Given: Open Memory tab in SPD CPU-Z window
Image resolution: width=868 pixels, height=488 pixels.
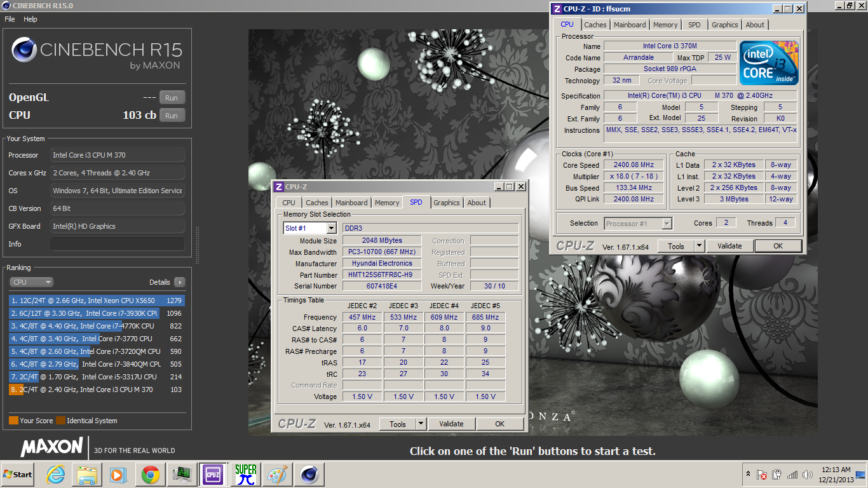Looking at the screenshot, I should point(387,203).
